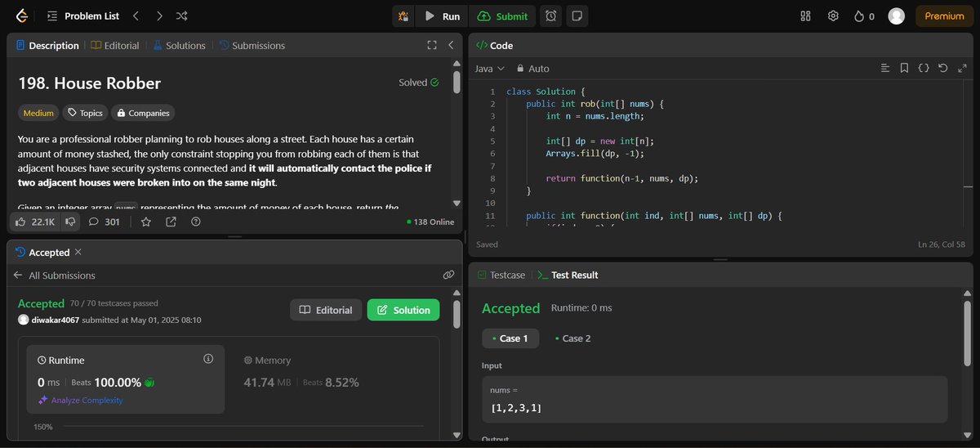Copy the submission link icon

pyautogui.click(x=448, y=276)
